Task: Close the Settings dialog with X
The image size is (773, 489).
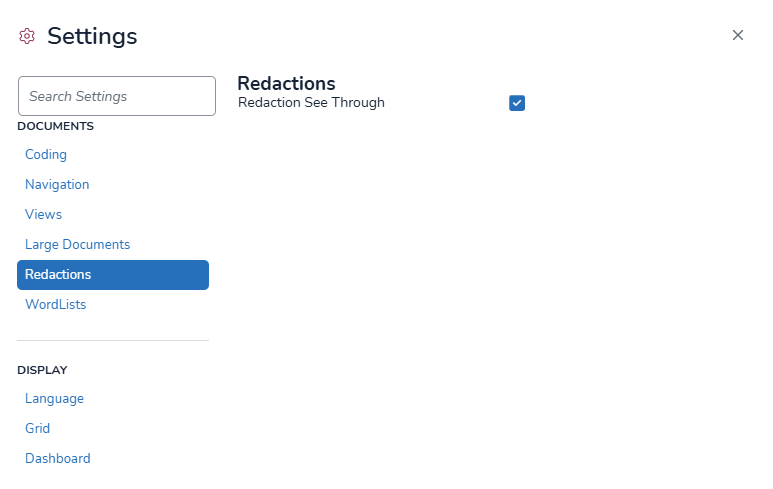Action: pos(738,35)
